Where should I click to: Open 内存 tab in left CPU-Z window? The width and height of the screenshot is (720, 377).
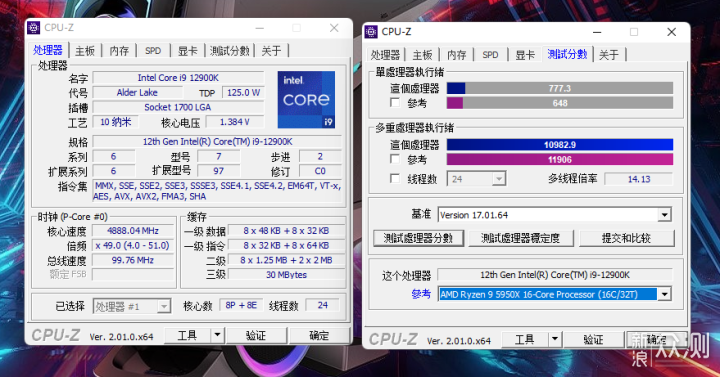119,51
